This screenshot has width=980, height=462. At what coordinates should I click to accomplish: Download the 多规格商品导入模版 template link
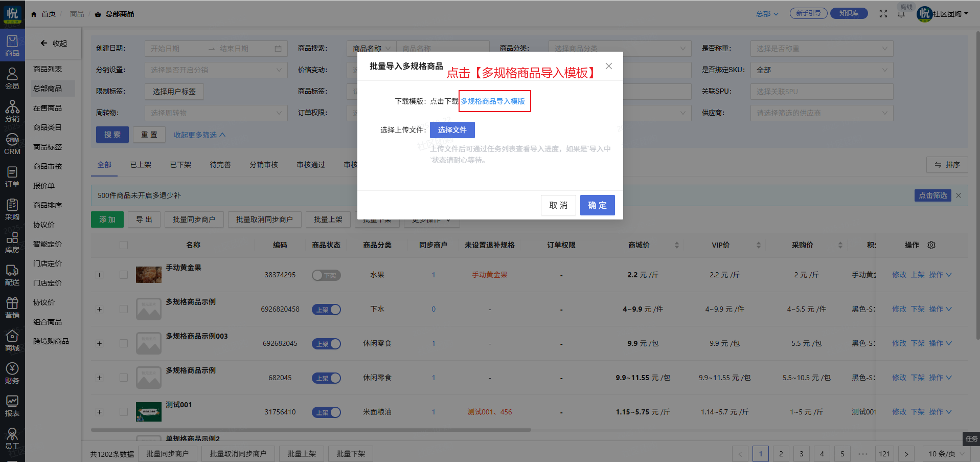coord(493,101)
